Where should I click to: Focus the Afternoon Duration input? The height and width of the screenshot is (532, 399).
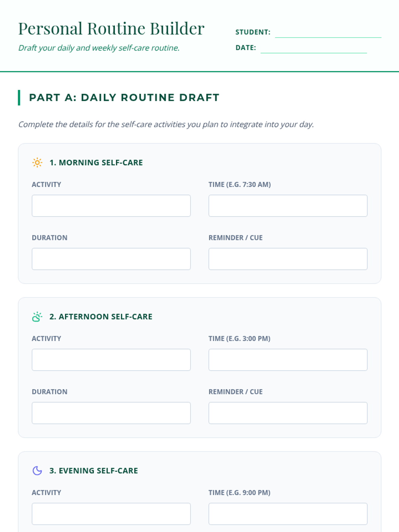coord(111,413)
